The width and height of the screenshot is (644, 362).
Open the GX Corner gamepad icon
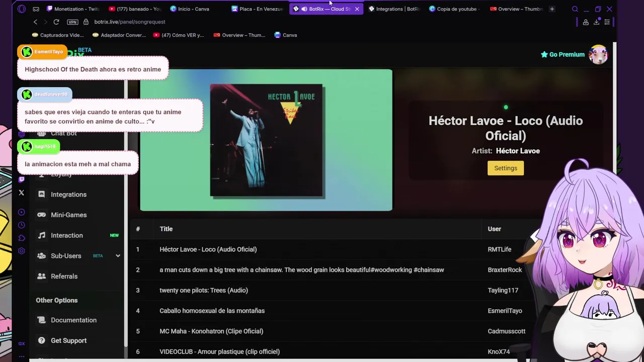point(36,9)
